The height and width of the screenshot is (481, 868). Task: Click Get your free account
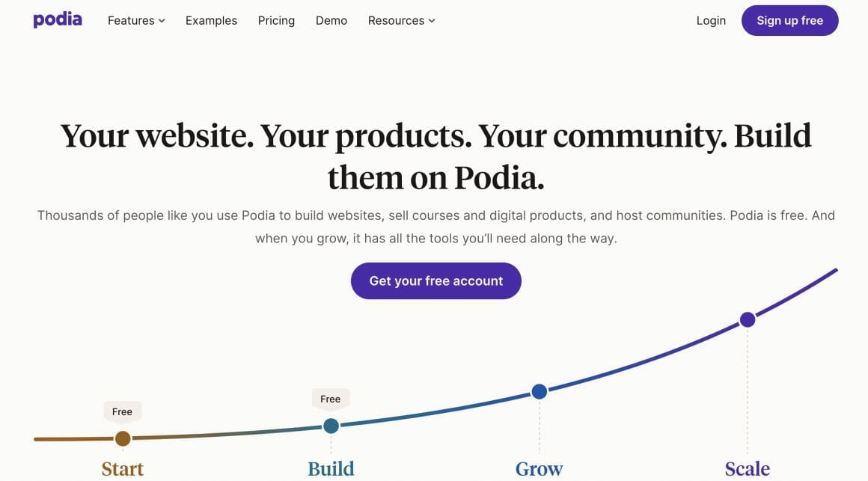(x=435, y=281)
